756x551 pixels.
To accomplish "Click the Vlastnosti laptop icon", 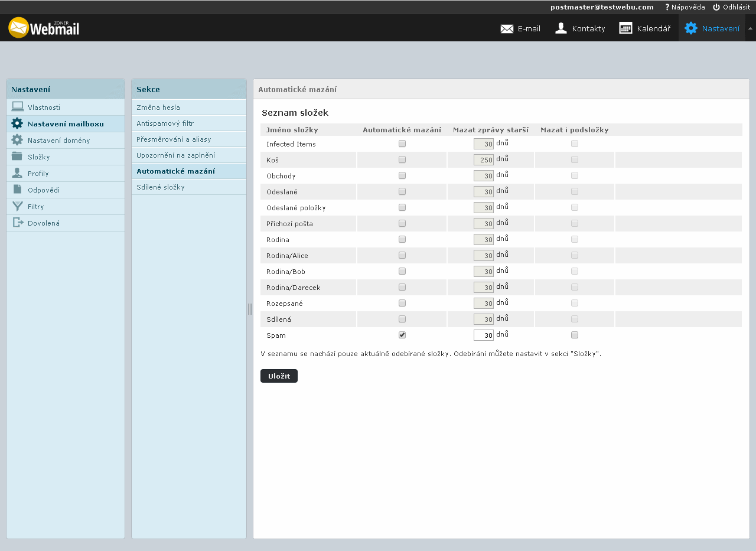I will coord(18,107).
